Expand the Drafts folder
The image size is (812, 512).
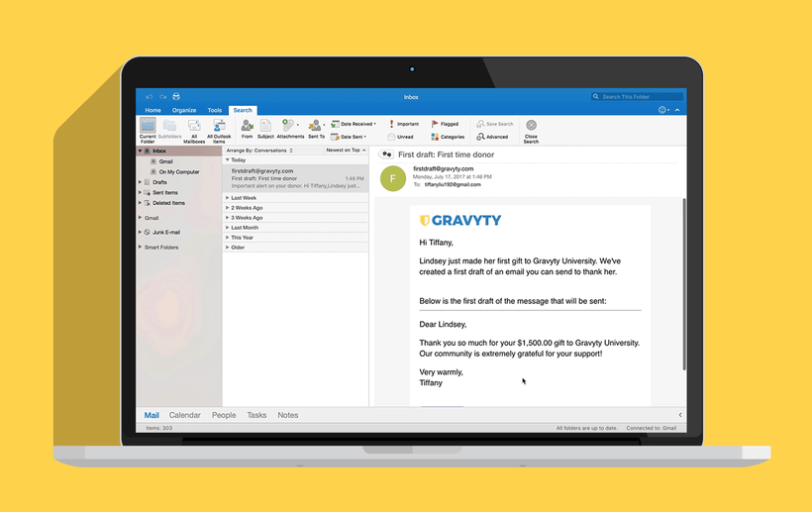tap(140, 182)
